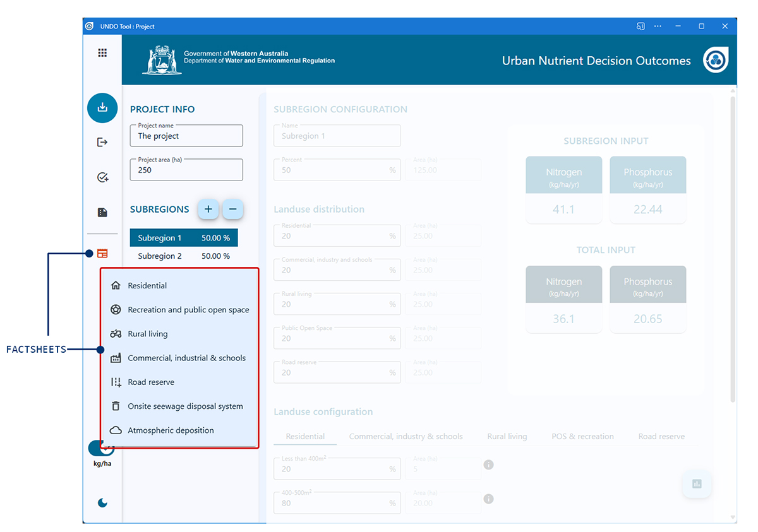The width and height of the screenshot is (758, 532).
Task: Select the Road reserve factsheet item
Action: pyautogui.click(x=151, y=382)
